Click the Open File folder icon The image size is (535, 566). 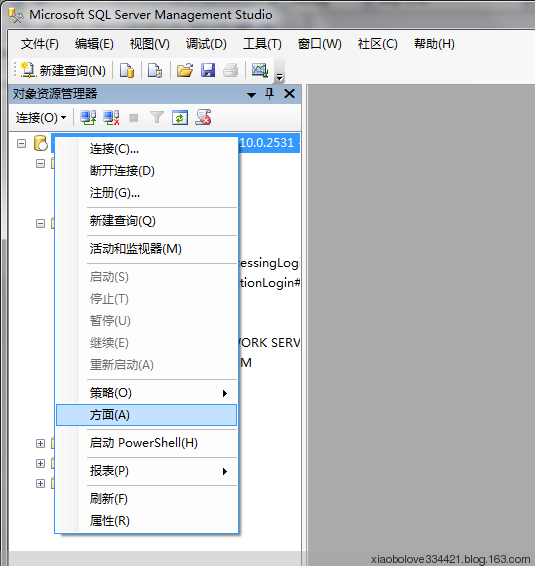185,70
